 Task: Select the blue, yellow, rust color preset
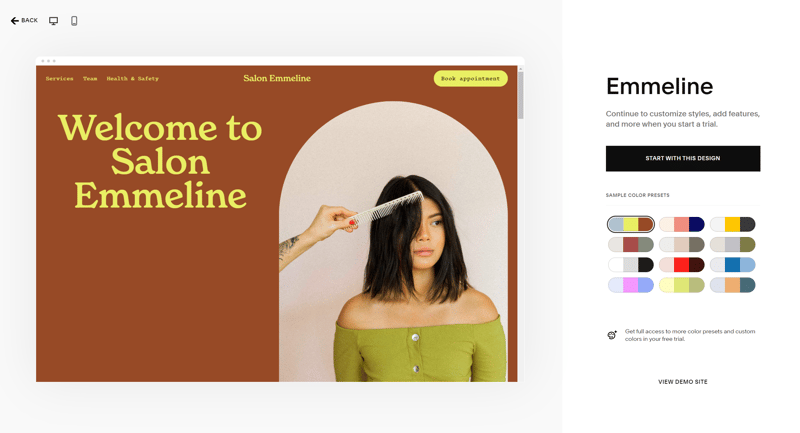(631, 224)
